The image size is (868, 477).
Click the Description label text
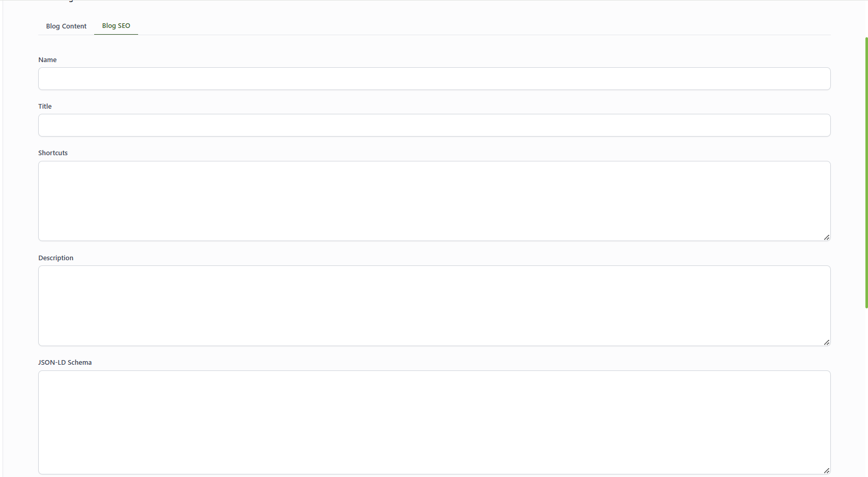pos(56,258)
